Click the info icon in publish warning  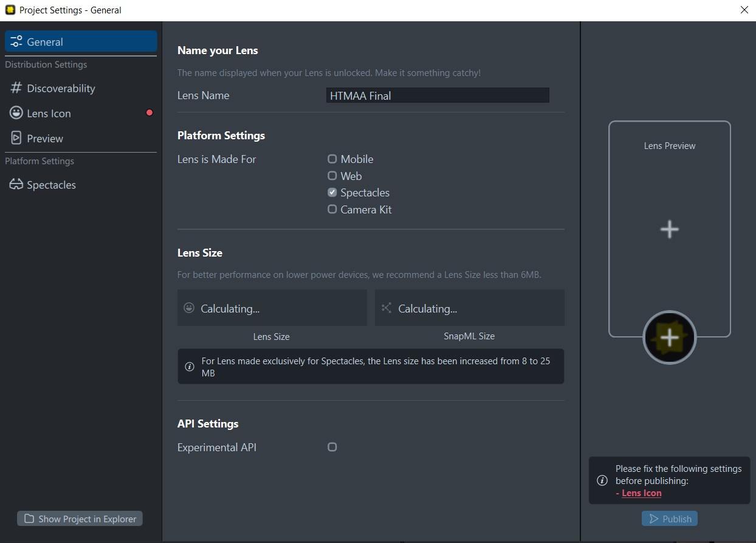click(x=602, y=480)
